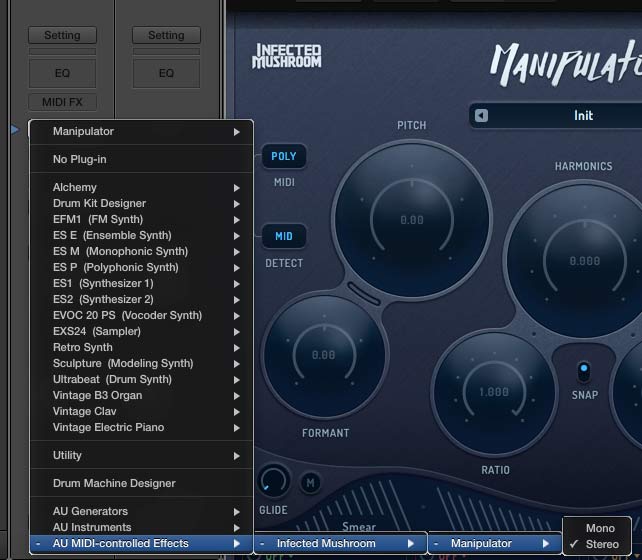The image size is (642, 560).
Task: Click the Glide knob
Action: (273, 482)
